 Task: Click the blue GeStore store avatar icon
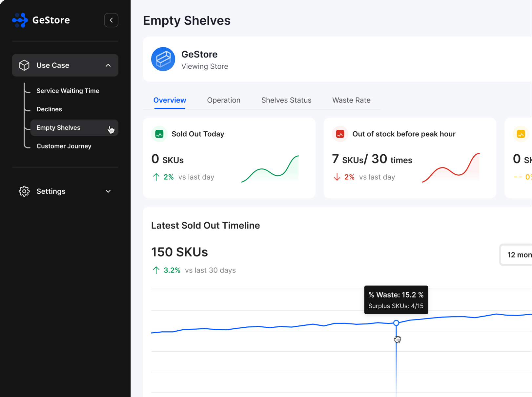click(163, 59)
